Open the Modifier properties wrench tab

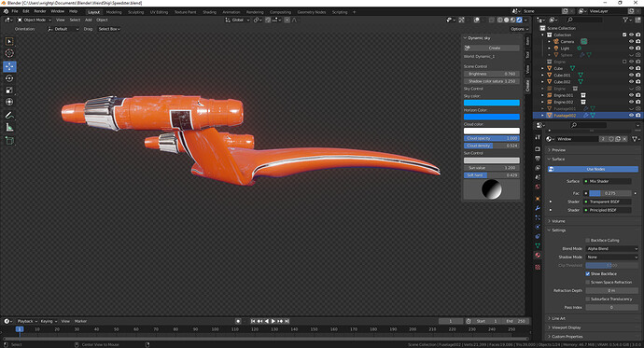pyautogui.click(x=538, y=208)
